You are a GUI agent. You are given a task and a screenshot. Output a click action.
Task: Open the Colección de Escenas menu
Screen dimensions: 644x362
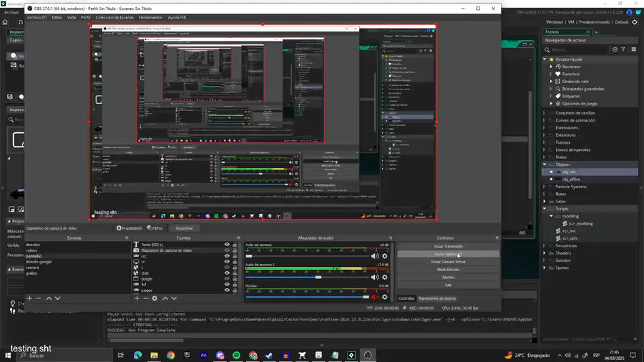coord(114,18)
